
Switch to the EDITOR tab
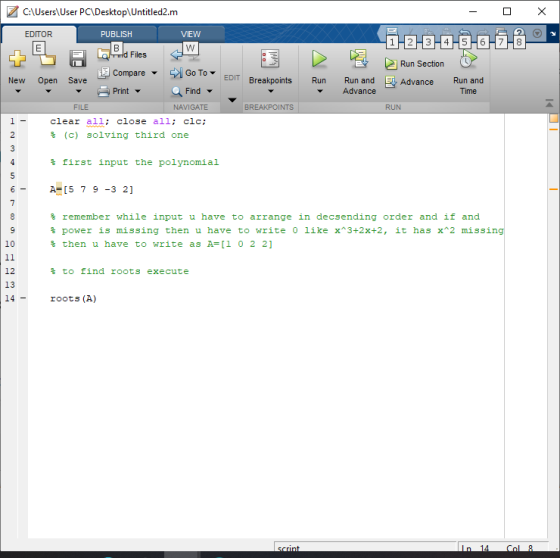pos(39,34)
